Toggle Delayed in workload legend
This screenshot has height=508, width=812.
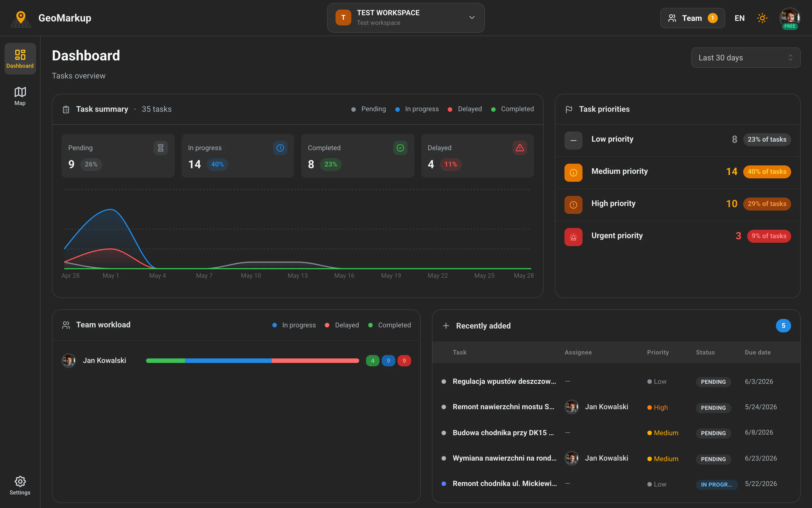pyautogui.click(x=342, y=325)
